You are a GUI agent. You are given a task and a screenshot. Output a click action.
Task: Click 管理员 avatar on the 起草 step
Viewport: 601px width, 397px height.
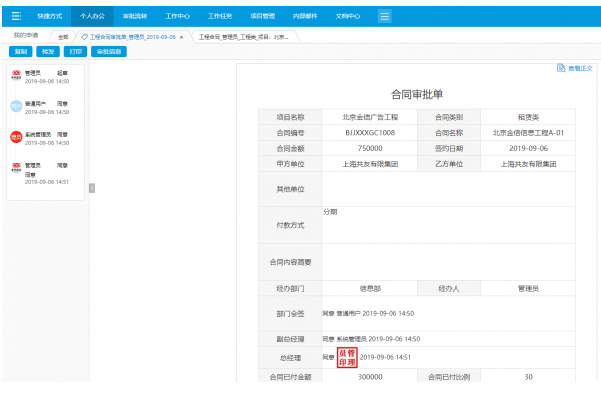click(16, 75)
